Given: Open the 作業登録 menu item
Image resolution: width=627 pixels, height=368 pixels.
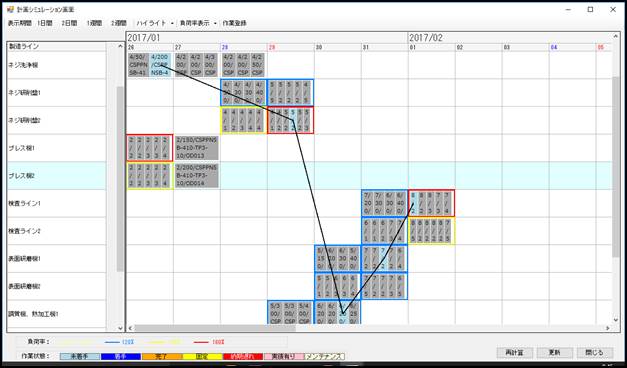Looking at the screenshot, I should [x=234, y=23].
